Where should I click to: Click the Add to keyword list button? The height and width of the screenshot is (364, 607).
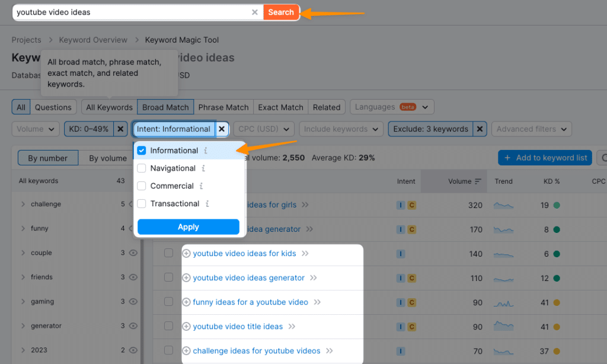point(545,158)
